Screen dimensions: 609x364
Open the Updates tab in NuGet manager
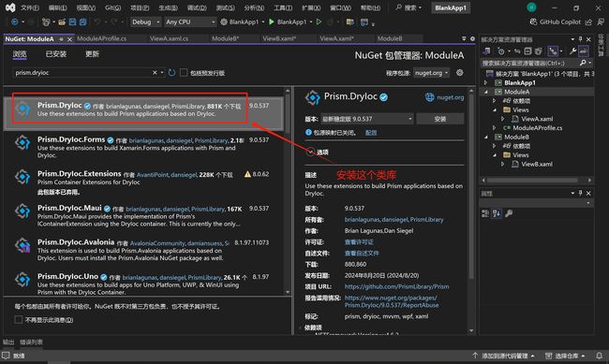pos(92,54)
